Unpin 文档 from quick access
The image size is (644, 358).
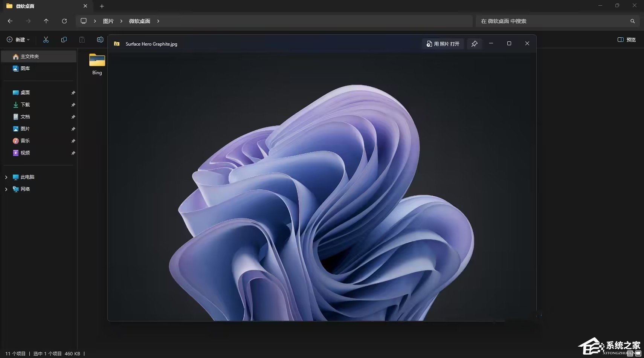coord(73,117)
